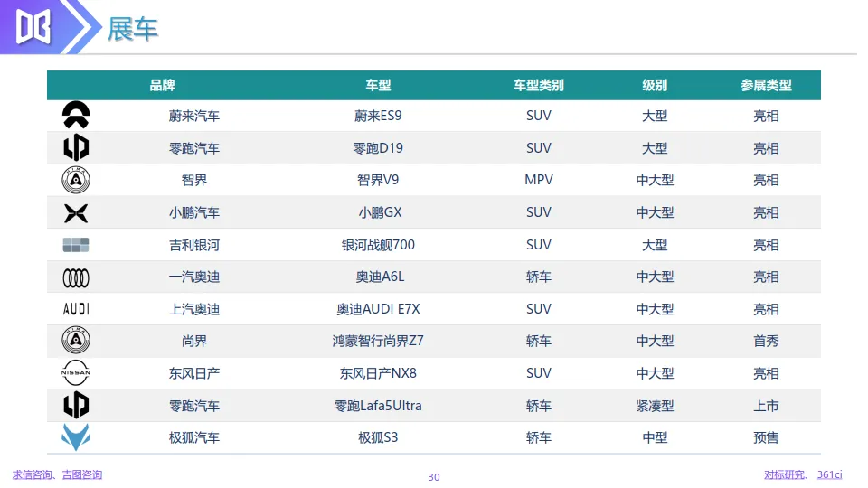The height and width of the screenshot is (488, 868).
Task: Select the 极狐S3 model cell
Action: pos(378,437)
